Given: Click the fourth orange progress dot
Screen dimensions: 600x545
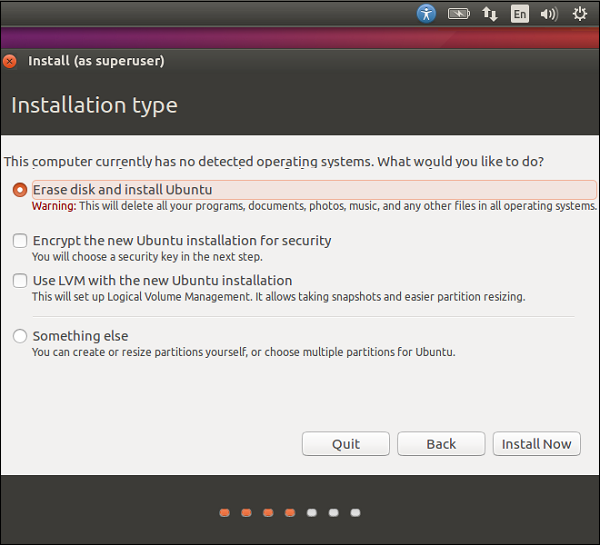Looking at the screenshot, I should (x=290, y=513).
